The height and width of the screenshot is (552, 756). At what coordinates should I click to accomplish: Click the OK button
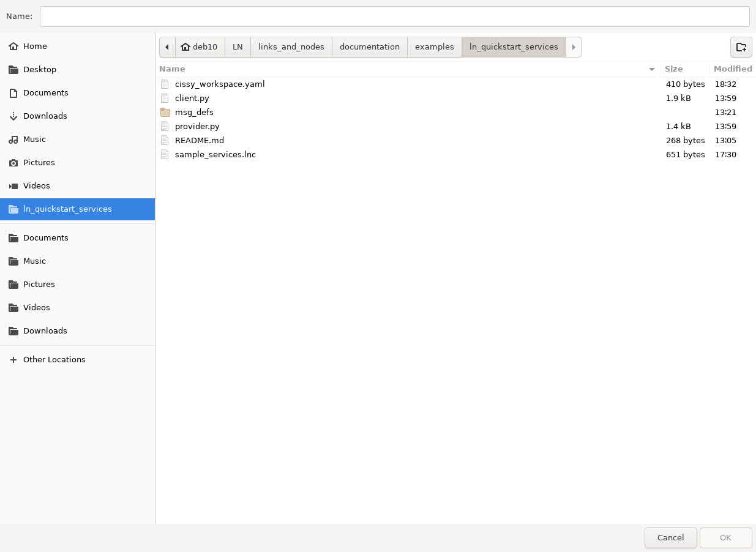pyautogui.click(x=725, y=538)
